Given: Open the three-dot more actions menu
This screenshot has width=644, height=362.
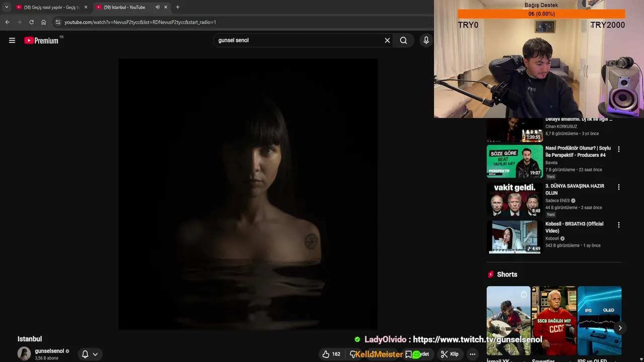Looking at the screenshot, I should [x=472, y=354].
